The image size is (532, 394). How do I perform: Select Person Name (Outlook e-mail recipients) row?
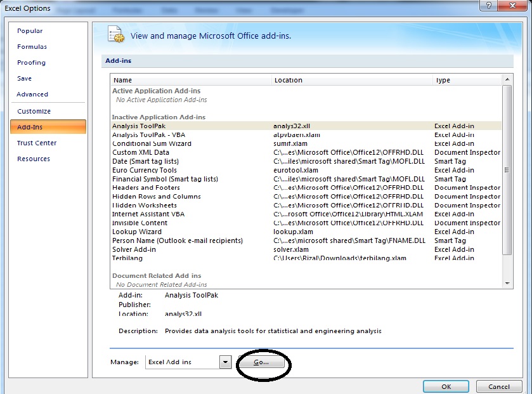306,241
